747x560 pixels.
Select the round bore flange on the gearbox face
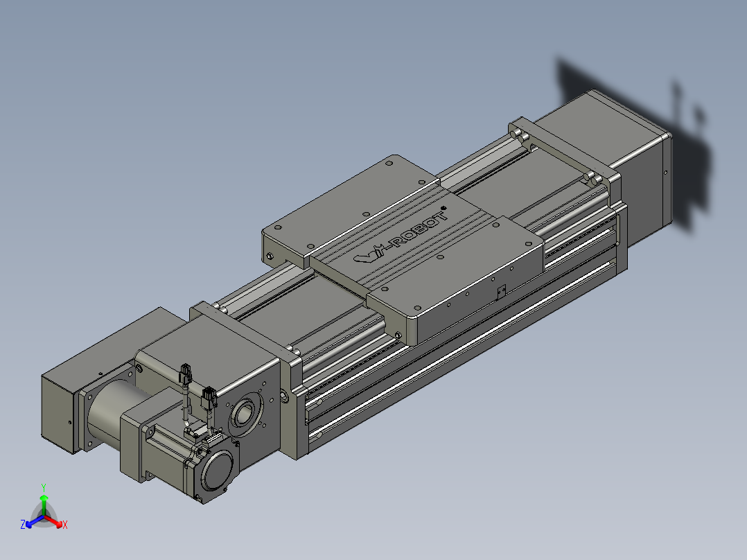[245, 414]
